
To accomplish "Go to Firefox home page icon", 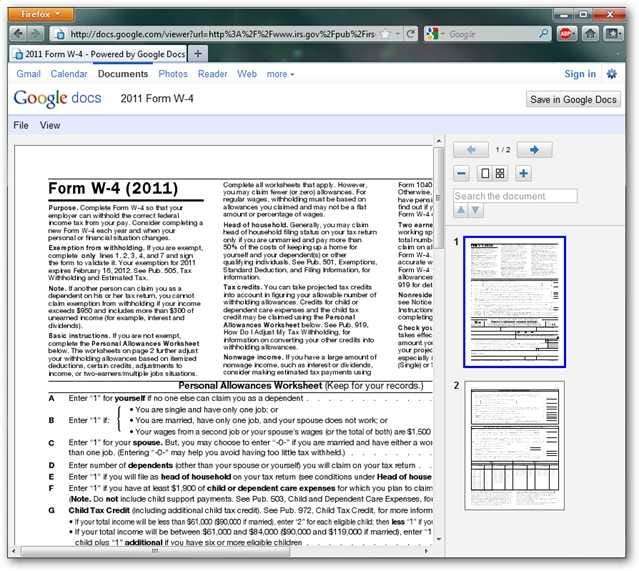I will (x=590, y=34).
